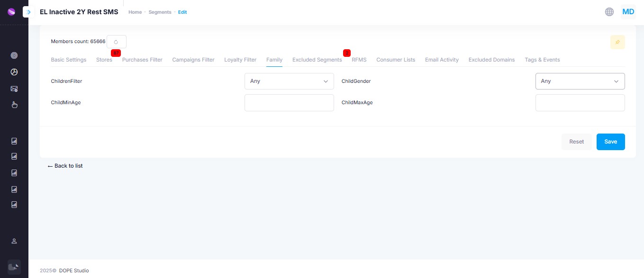Refresh the members count
The image size is (644, 278).
(x=116, y=42)
